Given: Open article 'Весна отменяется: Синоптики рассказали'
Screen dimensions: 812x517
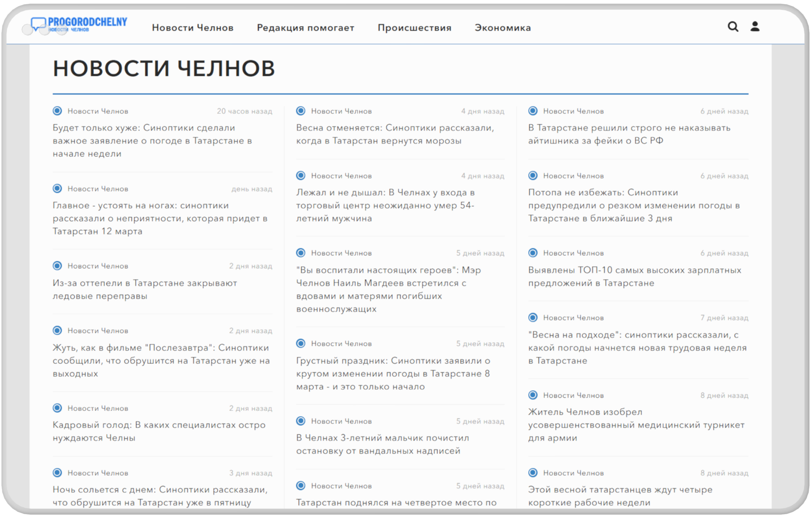Looking at the screenshot, I should [395, 134].
